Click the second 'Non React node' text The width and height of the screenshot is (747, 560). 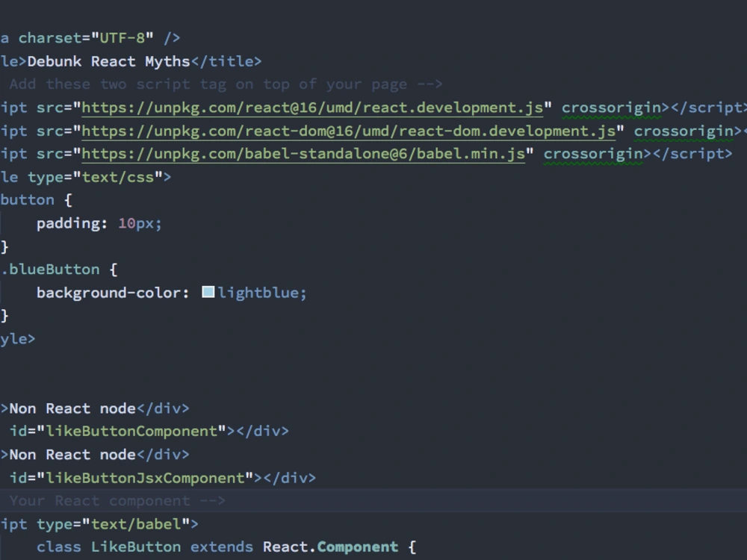pyautogui.click(x=72, y=455)
